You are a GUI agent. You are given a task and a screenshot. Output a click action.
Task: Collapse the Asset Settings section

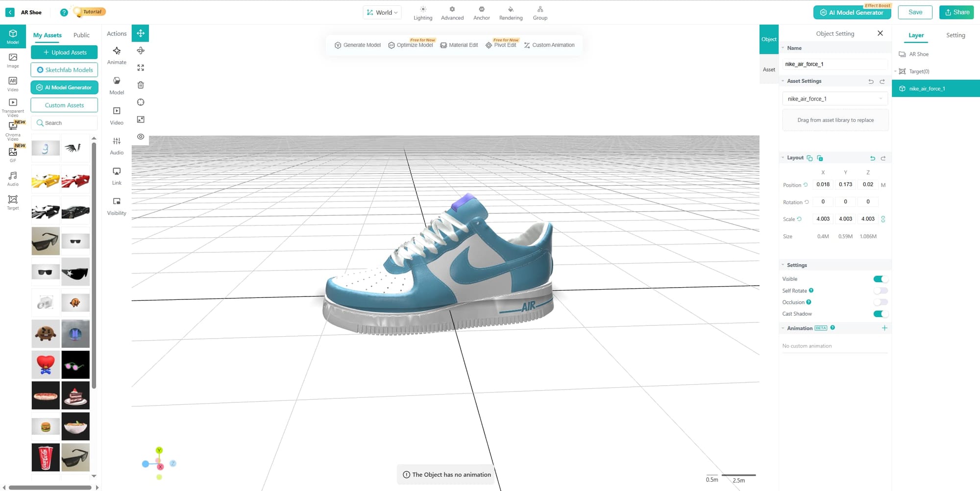pyautogui.click(x=783, y=81)
